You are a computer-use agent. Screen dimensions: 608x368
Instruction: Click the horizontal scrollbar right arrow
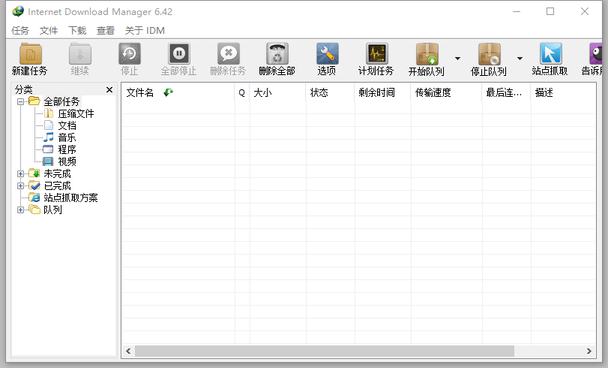click(x=589, y=351)
